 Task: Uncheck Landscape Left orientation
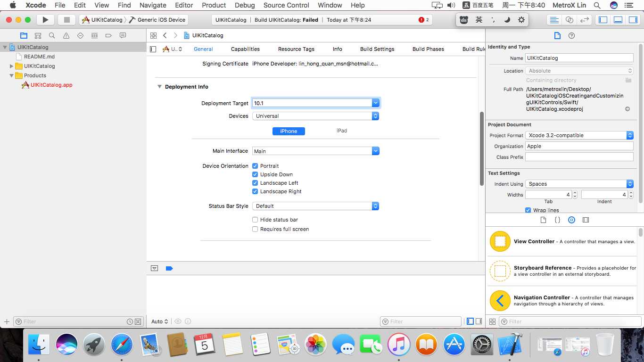tap(255, 183)
